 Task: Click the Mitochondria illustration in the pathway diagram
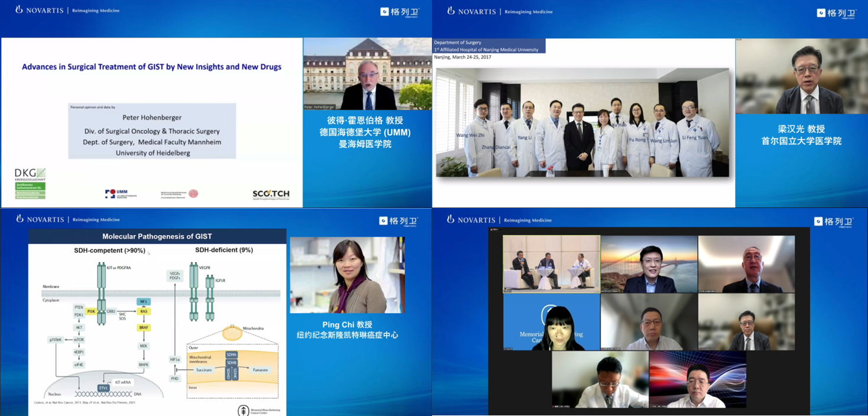(x=232, y=333)
